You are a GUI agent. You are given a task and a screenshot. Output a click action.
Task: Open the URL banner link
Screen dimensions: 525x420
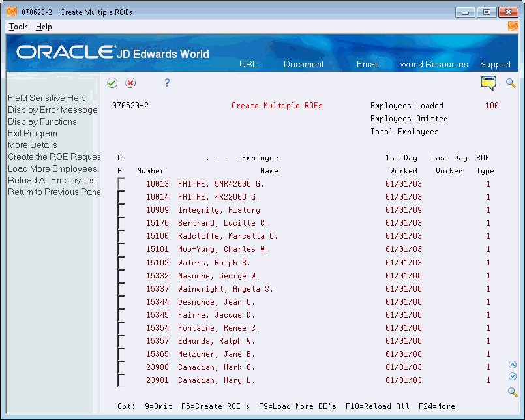pyautogui.click(x=248, y=64)
